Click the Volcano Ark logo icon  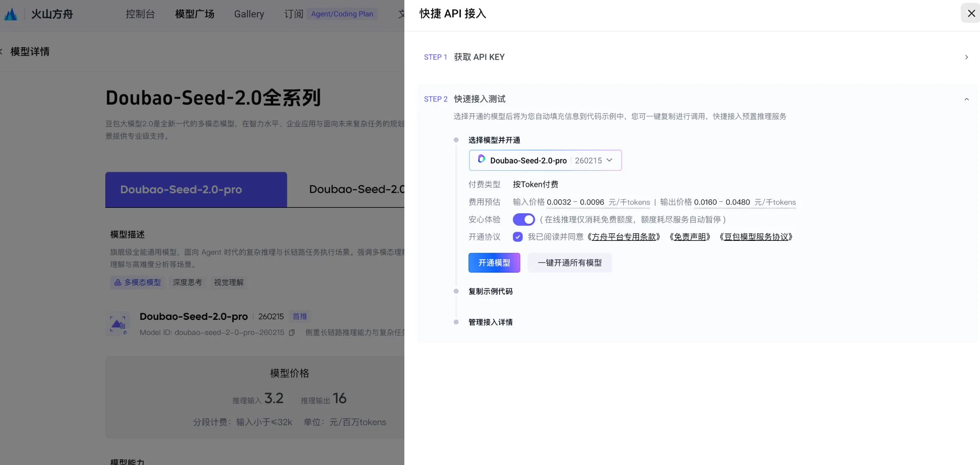point(11,14)
